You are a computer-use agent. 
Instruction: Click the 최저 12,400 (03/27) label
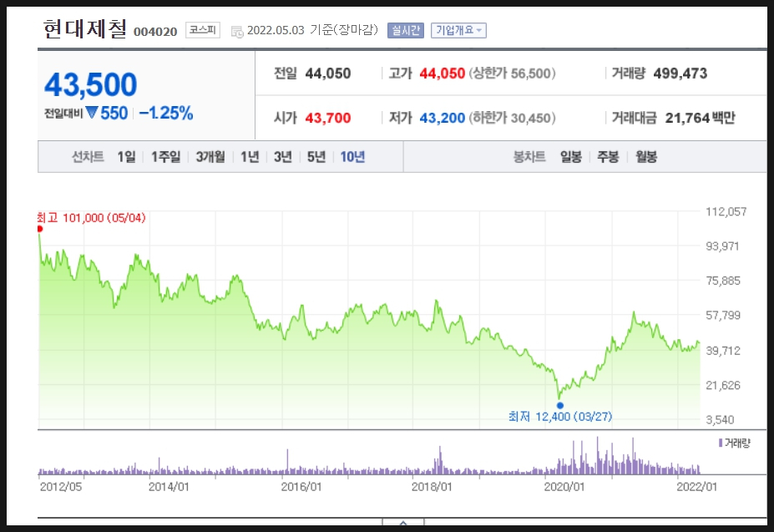(560, 417)
